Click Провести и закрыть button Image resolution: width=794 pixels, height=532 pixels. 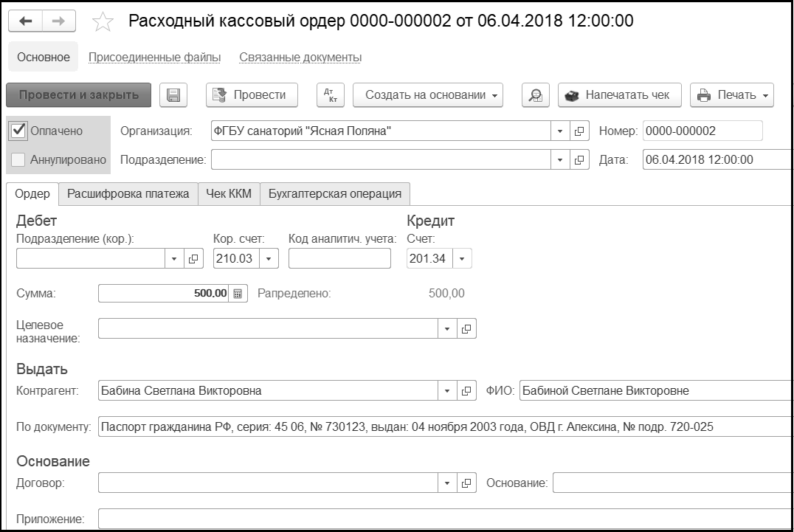coord(78,95)
